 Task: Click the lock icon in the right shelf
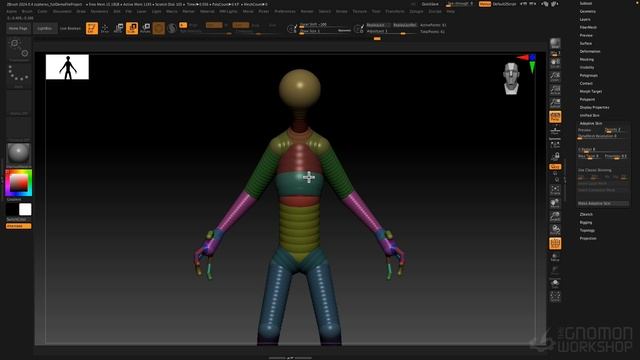555,156
